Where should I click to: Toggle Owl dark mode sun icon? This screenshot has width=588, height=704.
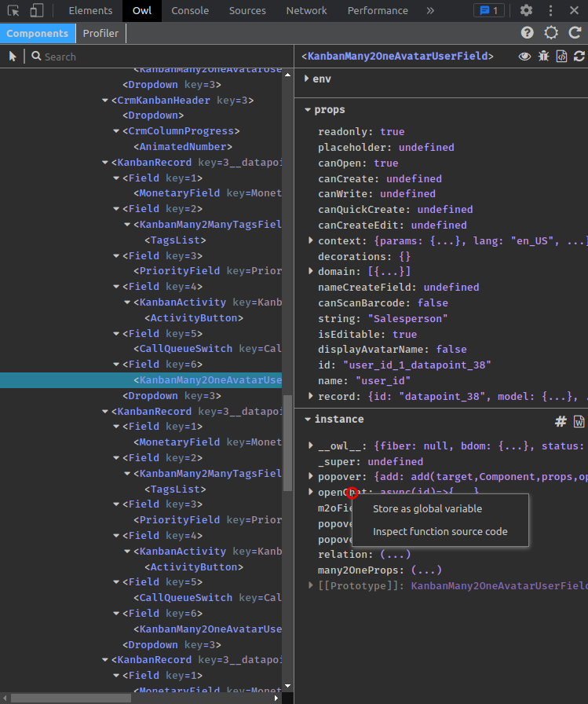(x=551, y=33)
